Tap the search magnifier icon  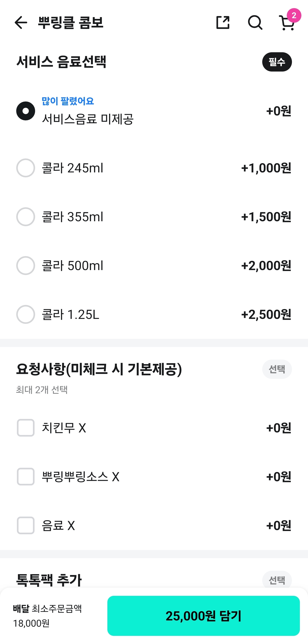click(255, 22)
